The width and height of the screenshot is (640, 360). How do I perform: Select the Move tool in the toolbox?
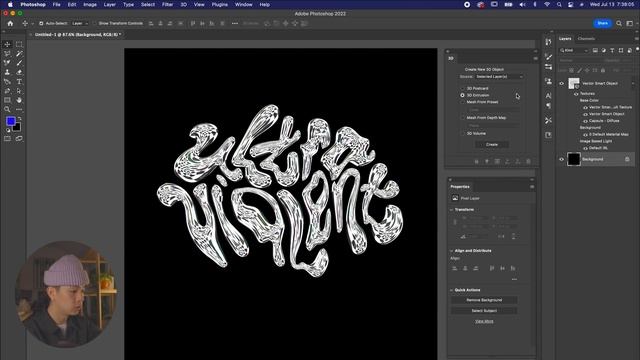pos(7,44)
